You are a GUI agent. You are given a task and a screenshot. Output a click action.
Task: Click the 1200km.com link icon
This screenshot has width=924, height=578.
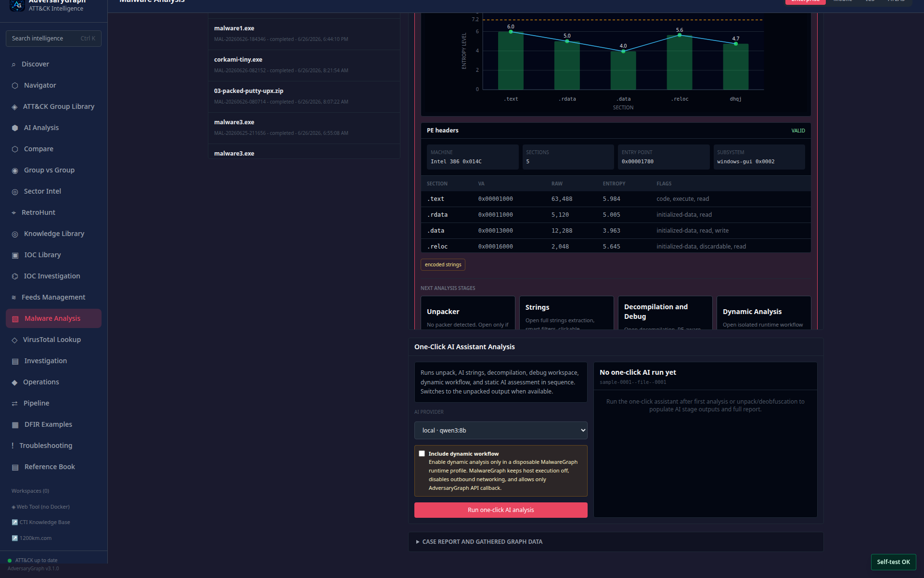14,539
